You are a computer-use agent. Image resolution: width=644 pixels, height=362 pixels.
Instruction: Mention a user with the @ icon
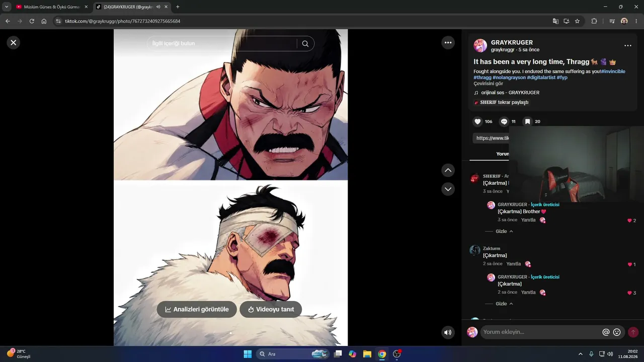[606, 332]
